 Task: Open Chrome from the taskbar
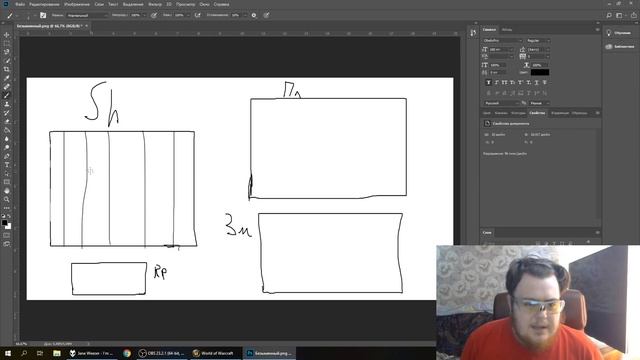tap(127, 353)
